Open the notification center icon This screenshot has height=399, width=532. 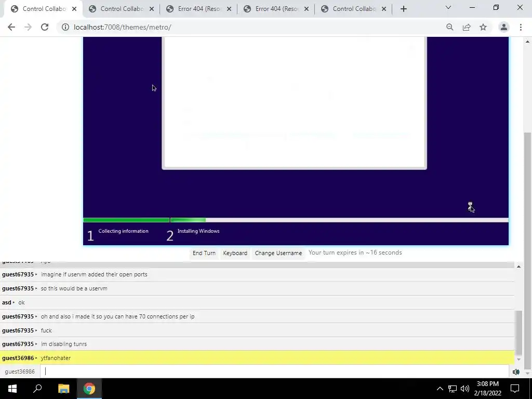[x=515, y=389]
